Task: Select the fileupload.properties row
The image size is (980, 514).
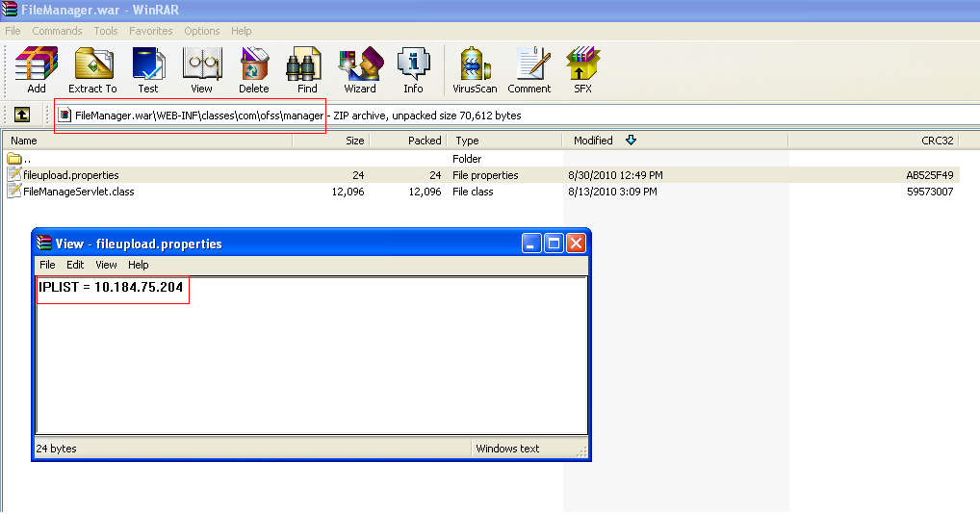Action: point(480,175)
